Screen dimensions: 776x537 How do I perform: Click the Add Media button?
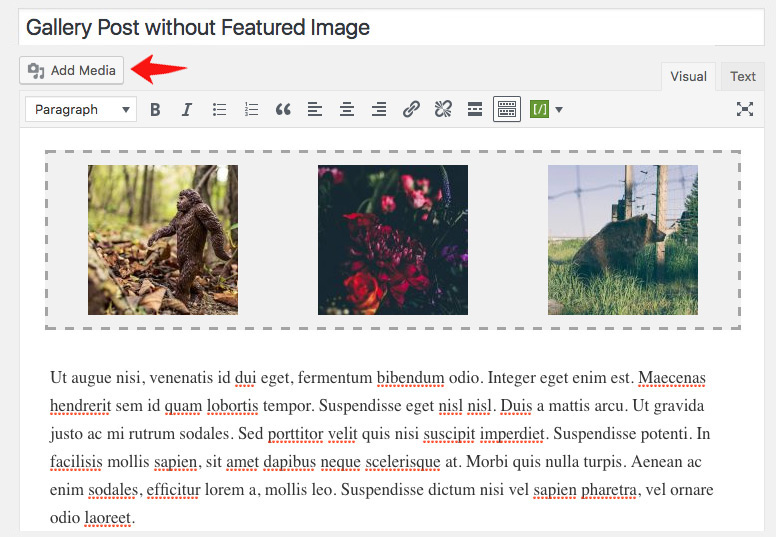point(72,70)
